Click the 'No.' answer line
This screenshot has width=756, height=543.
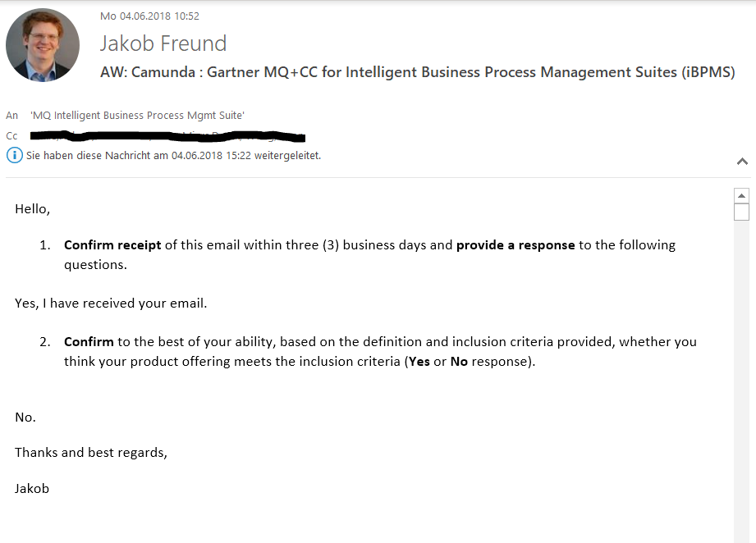point(25,418)
